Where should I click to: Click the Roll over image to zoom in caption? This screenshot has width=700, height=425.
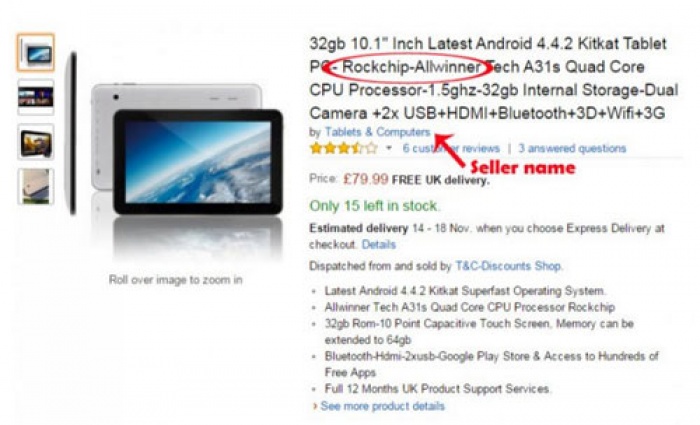[175, 280]
